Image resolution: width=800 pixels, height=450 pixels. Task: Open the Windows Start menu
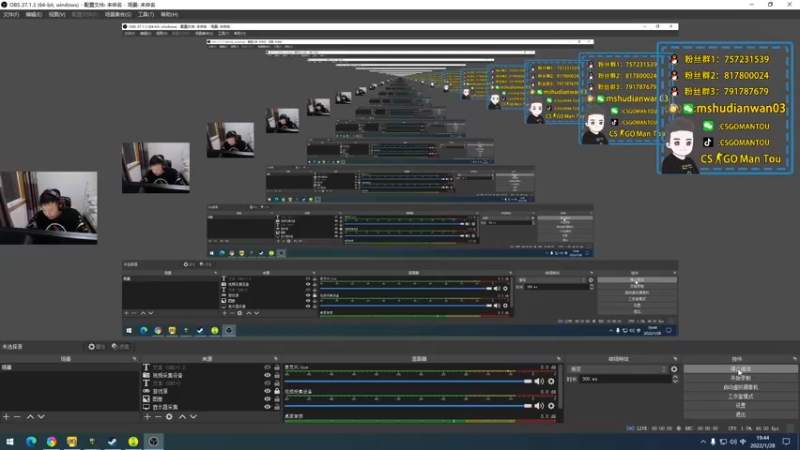click(x=10, y=441)
